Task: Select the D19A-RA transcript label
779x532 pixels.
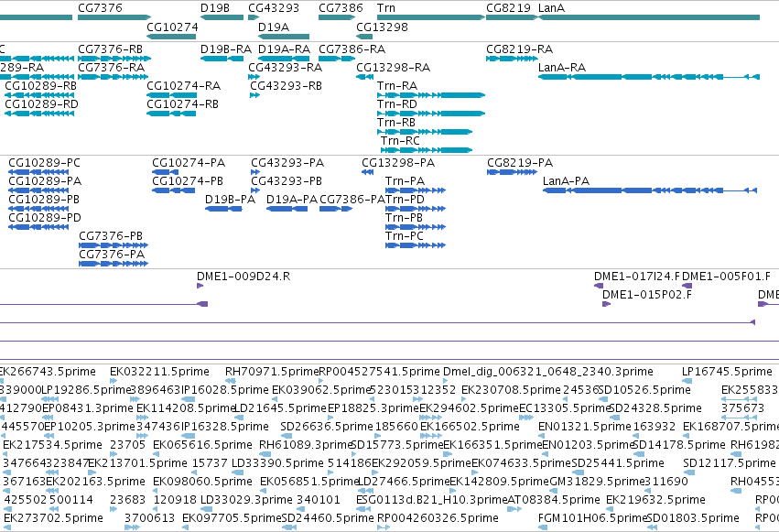Action: (x=284, y=49)
